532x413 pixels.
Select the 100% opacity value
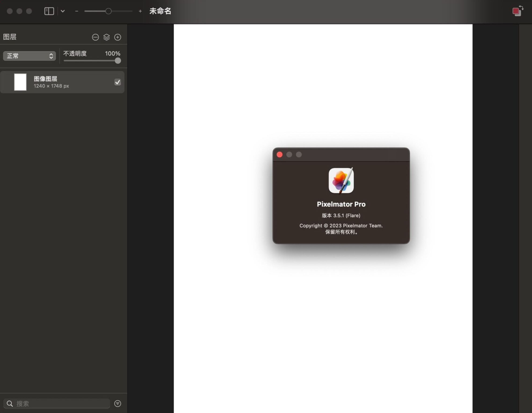point(112,53)
